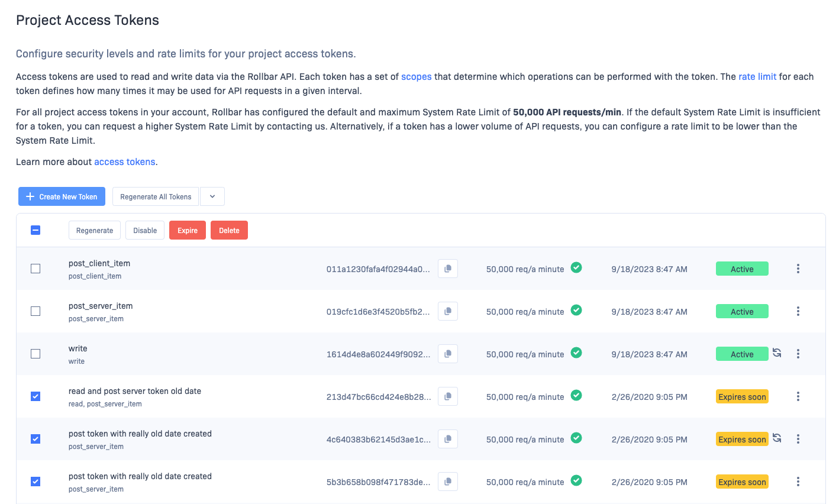839x504 pixels.
Task: Uncheck read and post server token old date
Action: 35,396
